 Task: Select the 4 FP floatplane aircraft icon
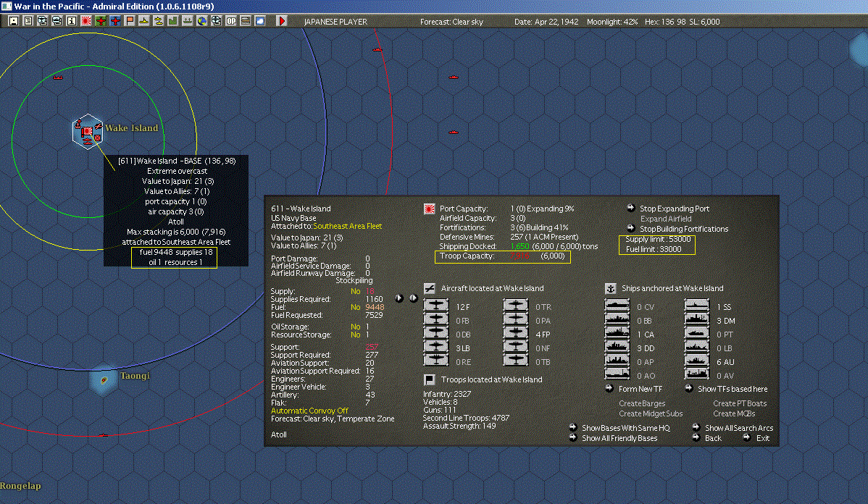tap(516, 334)
